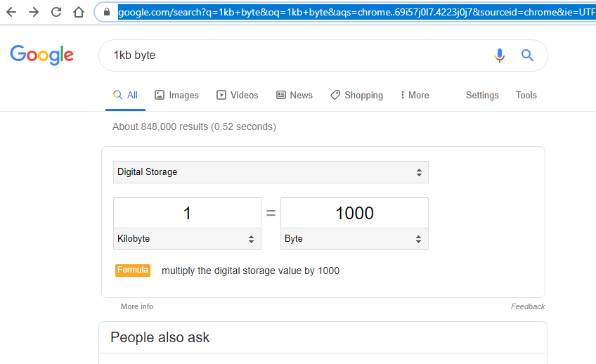This screenshot has height=364, width=596.
Task: Open search Tools
Action: tap(526, 95)
